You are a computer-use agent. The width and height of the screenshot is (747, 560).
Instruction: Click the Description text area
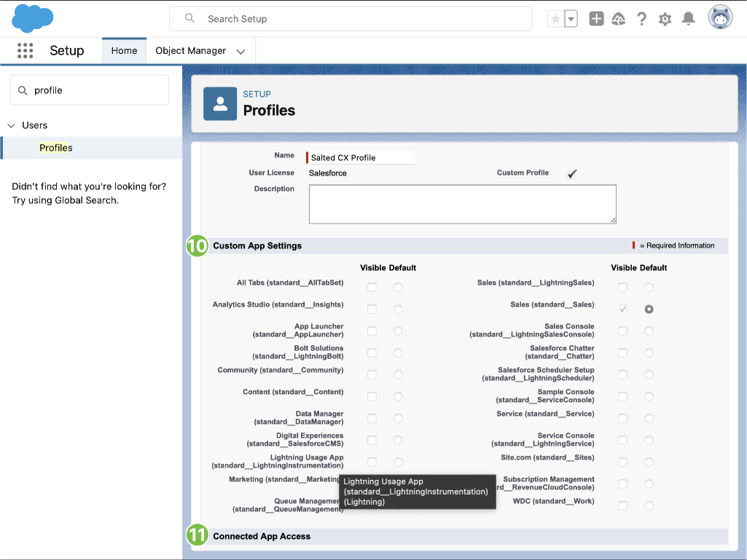[x=462, y=204]
